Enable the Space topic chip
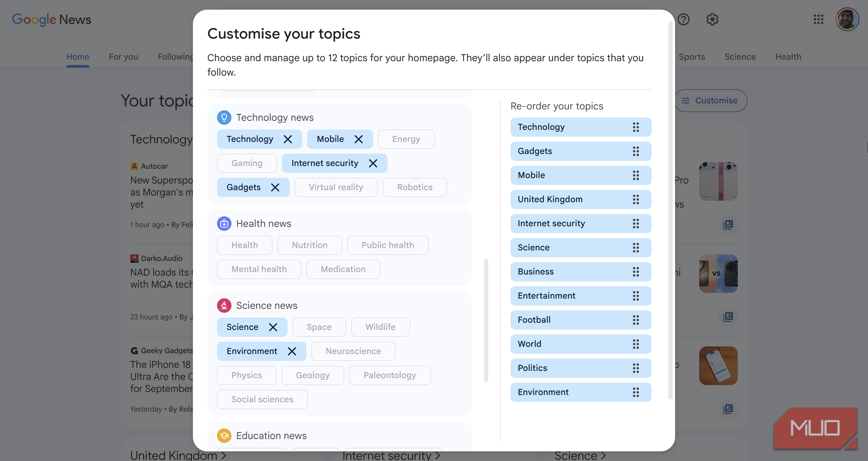868x461 pixels. 319,327
